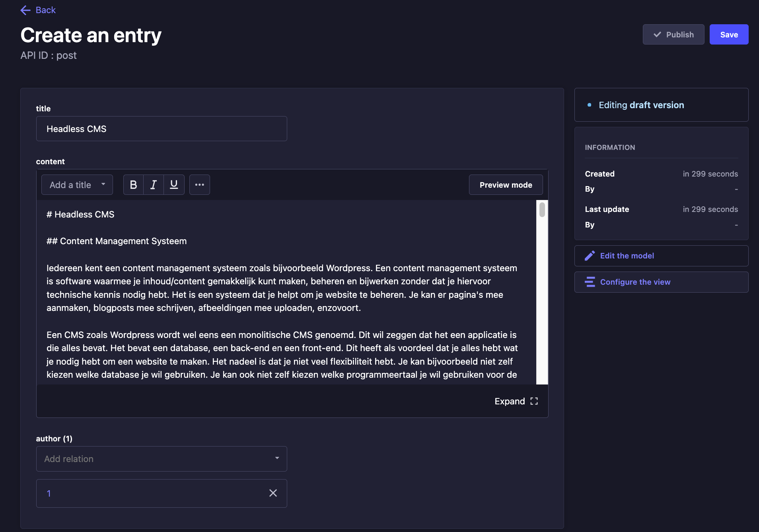Click the Last update "in 299 seconds" value

click(x=710, y=209)
